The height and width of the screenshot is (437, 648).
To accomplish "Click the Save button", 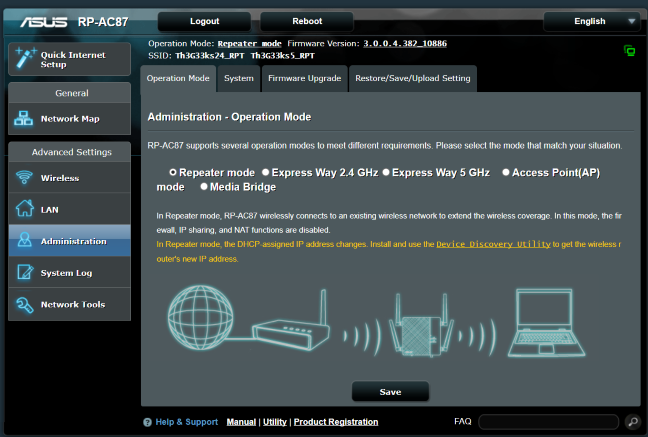I will pos(390,392).
